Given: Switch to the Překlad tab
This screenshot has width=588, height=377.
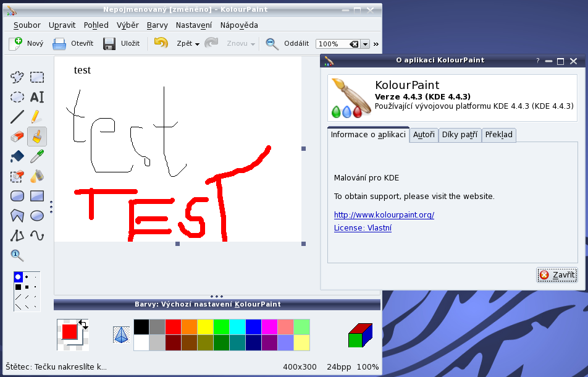Looking at the screenshot, I should click(499, 135).
